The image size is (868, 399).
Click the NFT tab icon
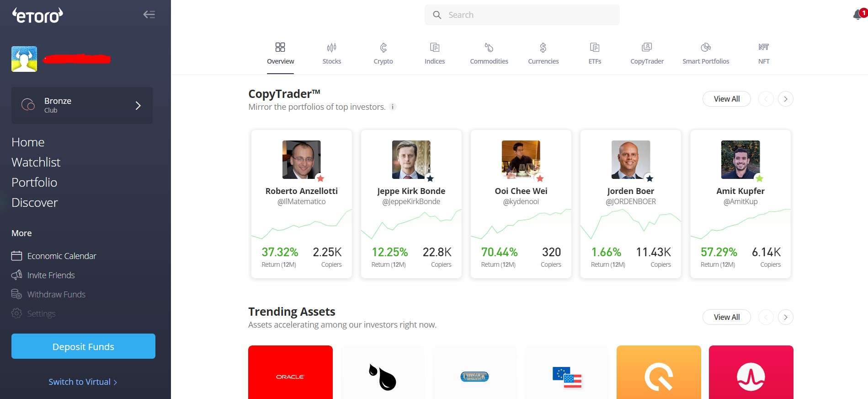pyautogui.click(x=764, y=47)
